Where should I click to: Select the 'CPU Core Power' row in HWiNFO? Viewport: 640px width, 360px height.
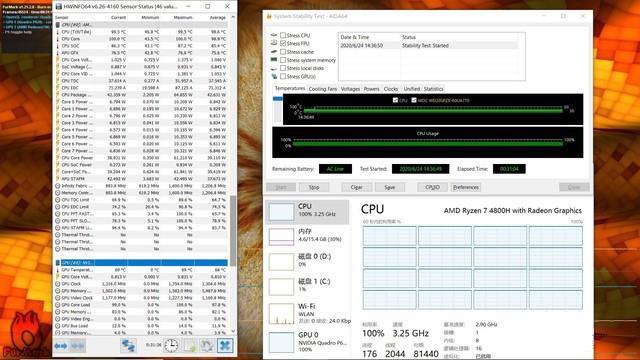(141, 158)
